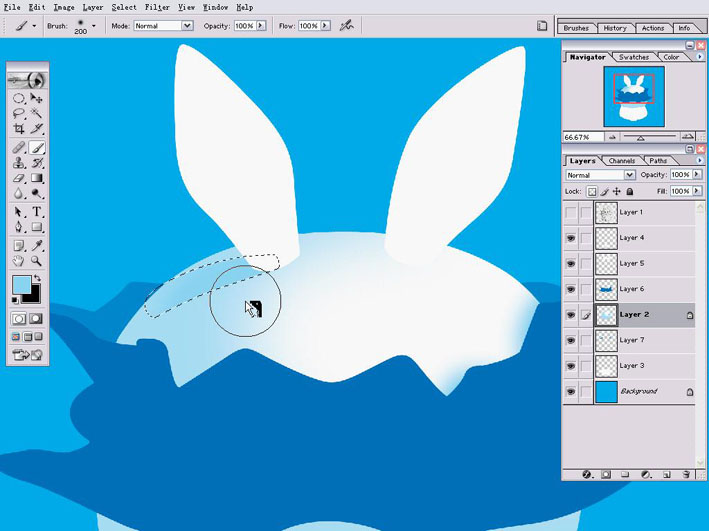Image resolution: width=709 pixels, height=531 pixels.
Task: Select the Lasso tool
Action: pyautogui.click(x=19, y=113)
